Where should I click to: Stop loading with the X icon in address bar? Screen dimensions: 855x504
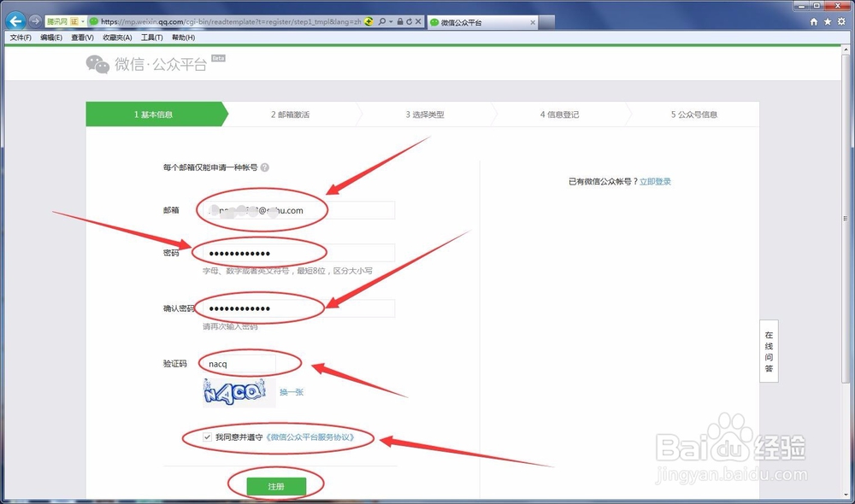pos(418,21)
